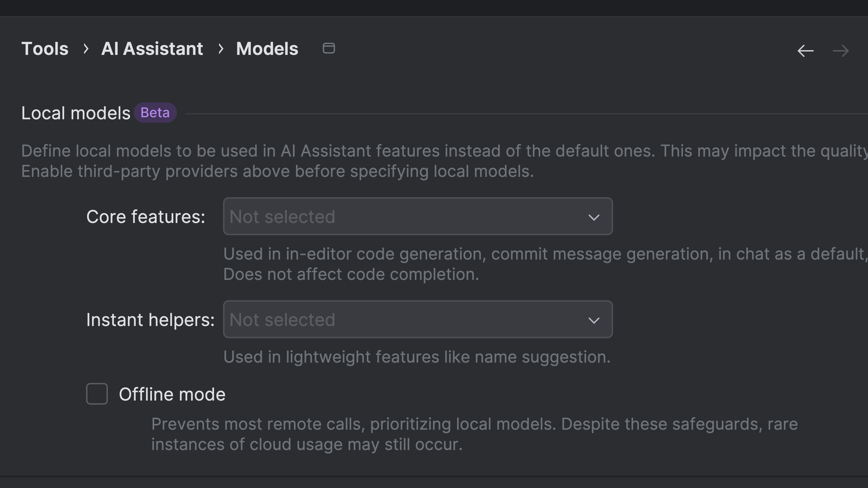Click the 'Does not affect code completion' hint

(351, 274)
